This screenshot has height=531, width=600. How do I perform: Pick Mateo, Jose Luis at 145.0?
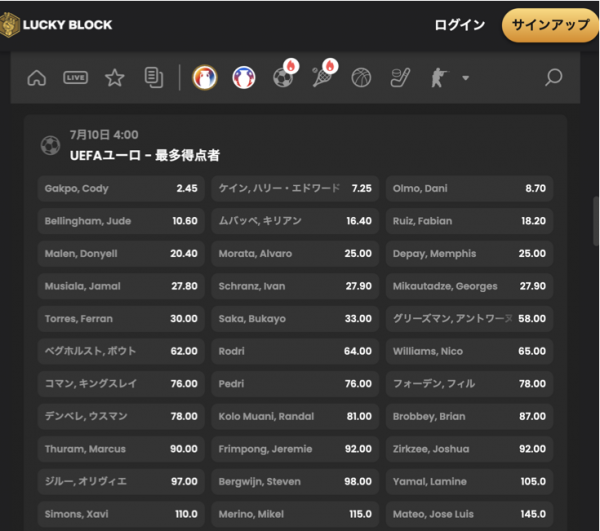click(x=470, y=514)
